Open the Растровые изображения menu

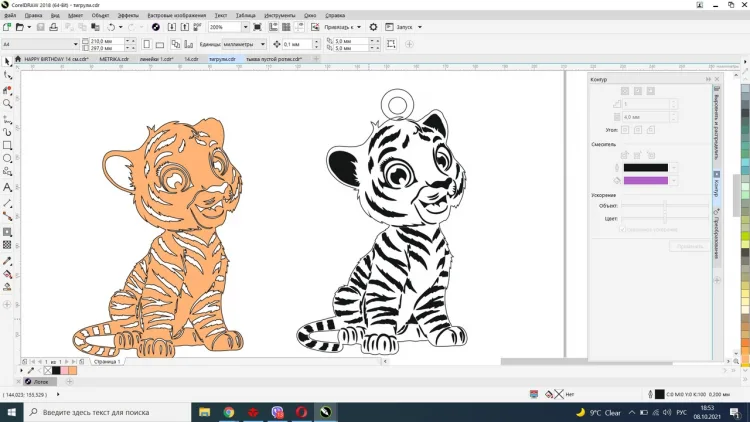(176, 15)
